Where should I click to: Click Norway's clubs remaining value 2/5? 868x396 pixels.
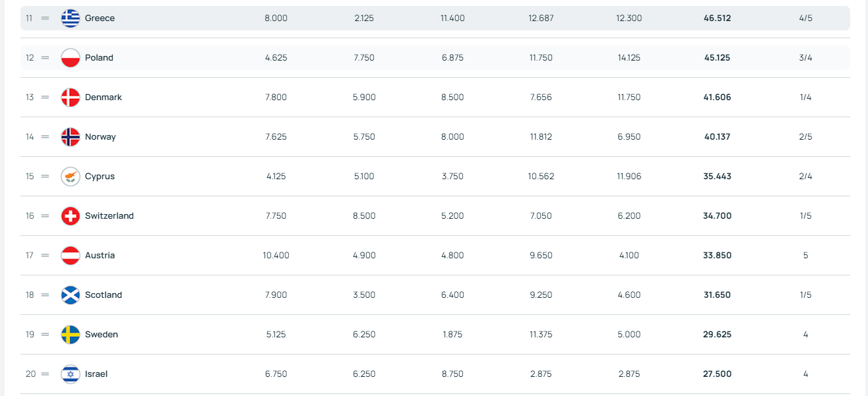[x=805, y=137]
